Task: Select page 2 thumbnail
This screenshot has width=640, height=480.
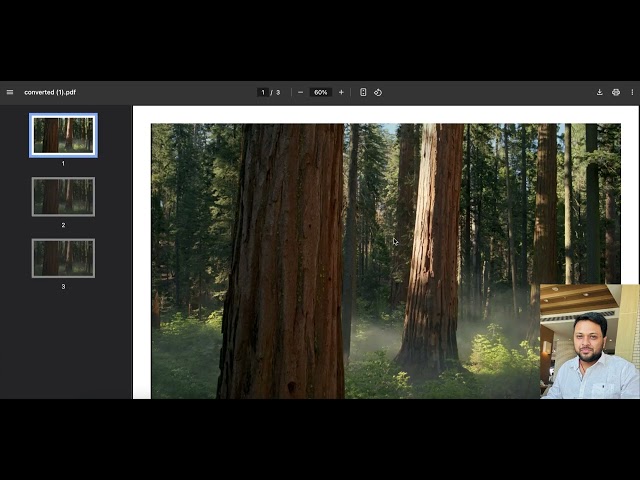Action: pyautogui.click(x=63, y=197)
